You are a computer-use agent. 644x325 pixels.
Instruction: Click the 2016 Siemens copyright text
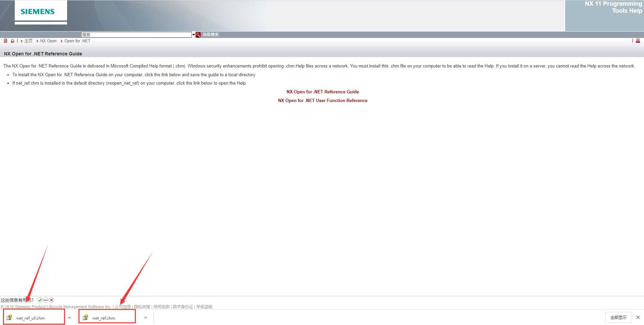[56, 307]
